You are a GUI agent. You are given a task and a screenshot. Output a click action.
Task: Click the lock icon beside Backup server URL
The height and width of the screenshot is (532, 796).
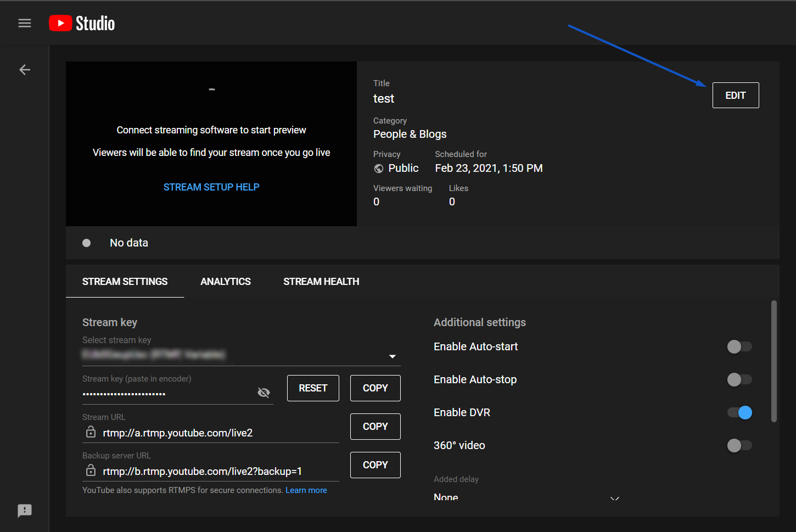point(91,471)
